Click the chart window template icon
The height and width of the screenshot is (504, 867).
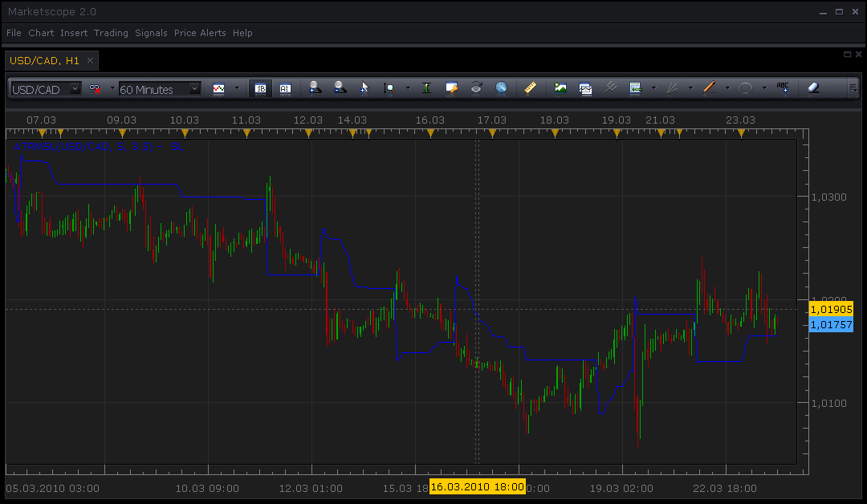coord(585,87)
